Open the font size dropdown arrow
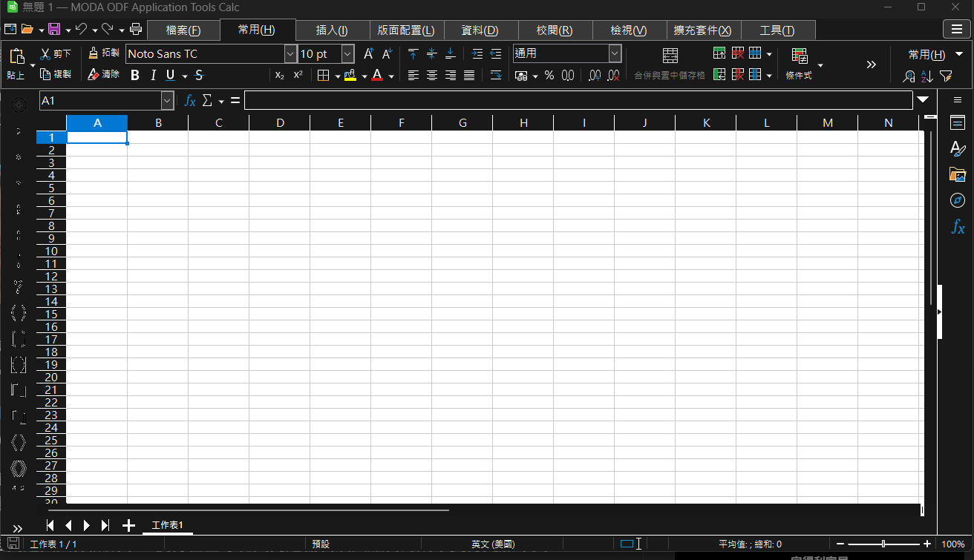974x560 pixels. tap(347, 54)
